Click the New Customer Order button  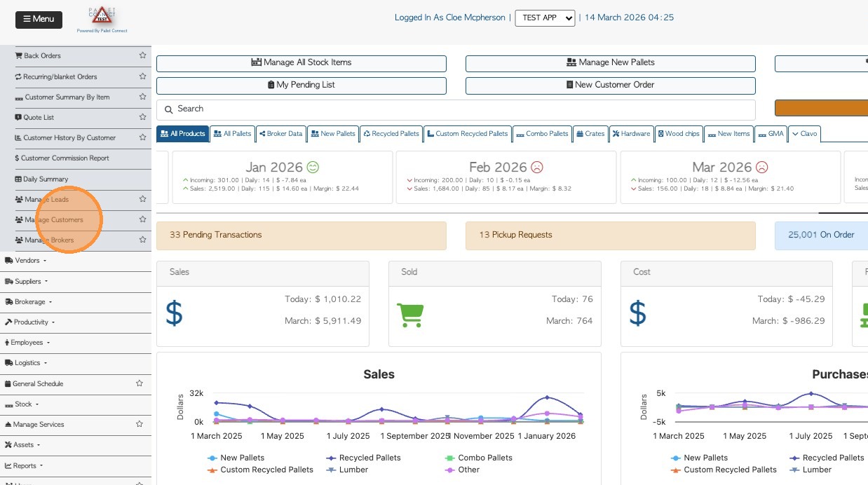click(x=610, y=86)
